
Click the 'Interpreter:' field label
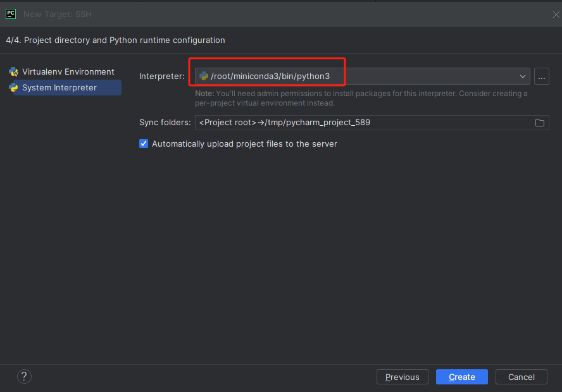(x=161, y=77)
